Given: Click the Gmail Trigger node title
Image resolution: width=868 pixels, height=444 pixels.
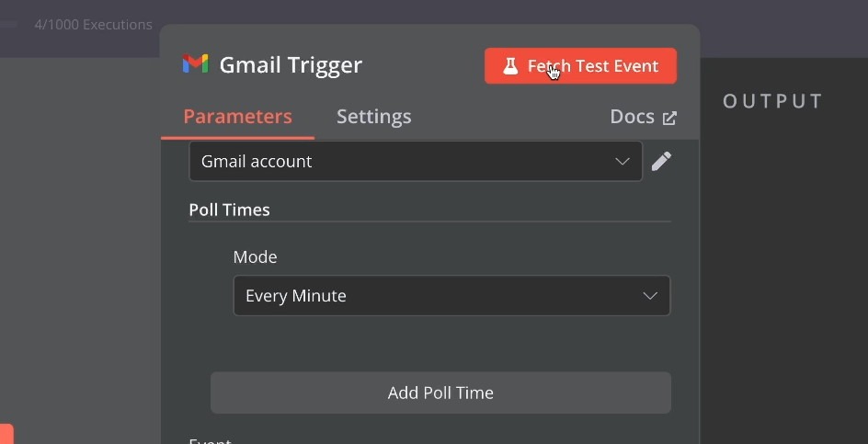Looking at the screenshot, I should pyautogui.click(x=291, y=65).
